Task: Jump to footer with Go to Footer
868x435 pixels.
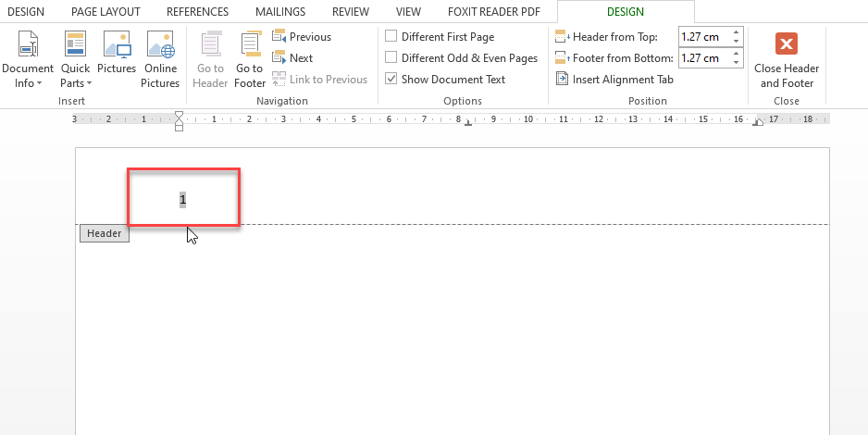Action: click(250, 60)
